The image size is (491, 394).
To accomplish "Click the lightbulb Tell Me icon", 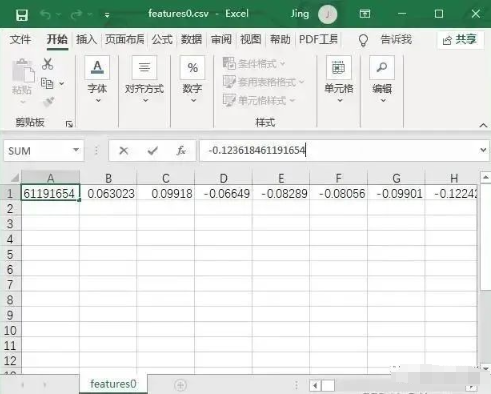I will [x=363, y=40].
